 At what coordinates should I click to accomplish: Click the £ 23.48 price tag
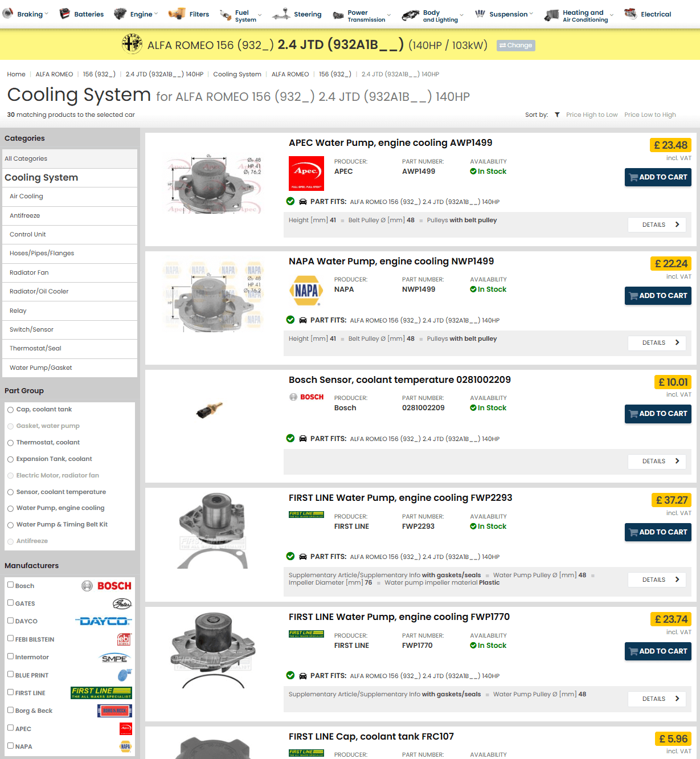pos(670,145)
